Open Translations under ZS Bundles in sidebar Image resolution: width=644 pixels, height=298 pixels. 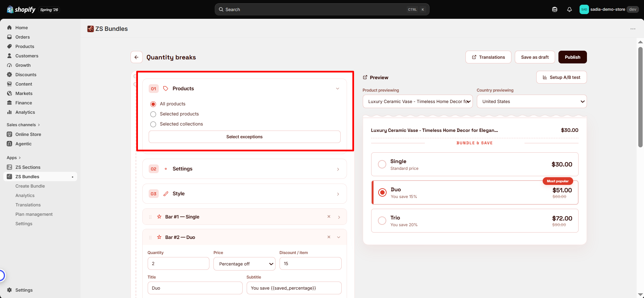tap(28, 205)
